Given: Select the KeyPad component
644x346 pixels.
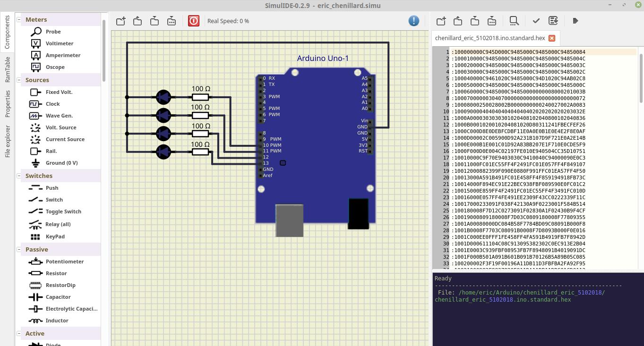Looking at the screenshot, I should tap(55, 236).
